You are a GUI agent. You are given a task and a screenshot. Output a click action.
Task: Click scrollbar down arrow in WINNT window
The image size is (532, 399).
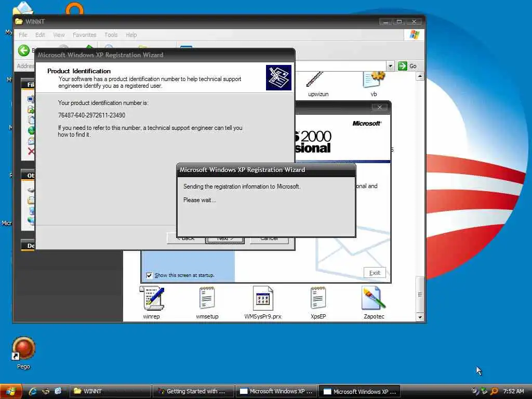click(420, 317)
